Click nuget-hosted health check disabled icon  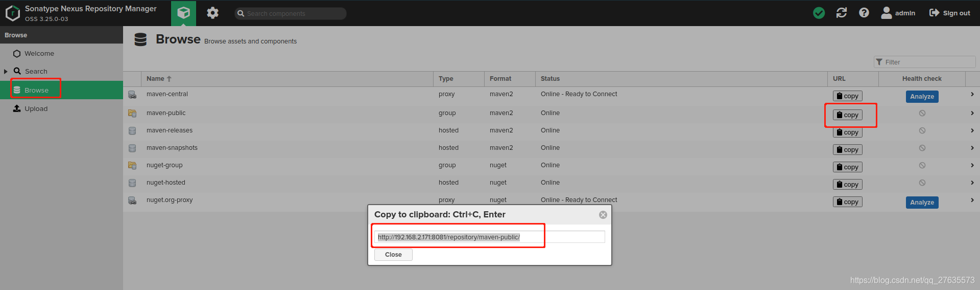click(922, 183)
